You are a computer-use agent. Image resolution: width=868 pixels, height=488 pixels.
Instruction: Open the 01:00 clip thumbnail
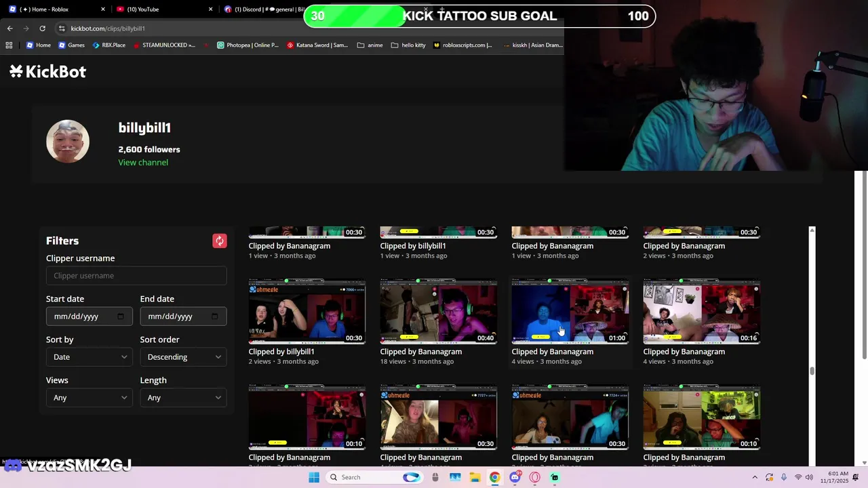tap(570, 312)
